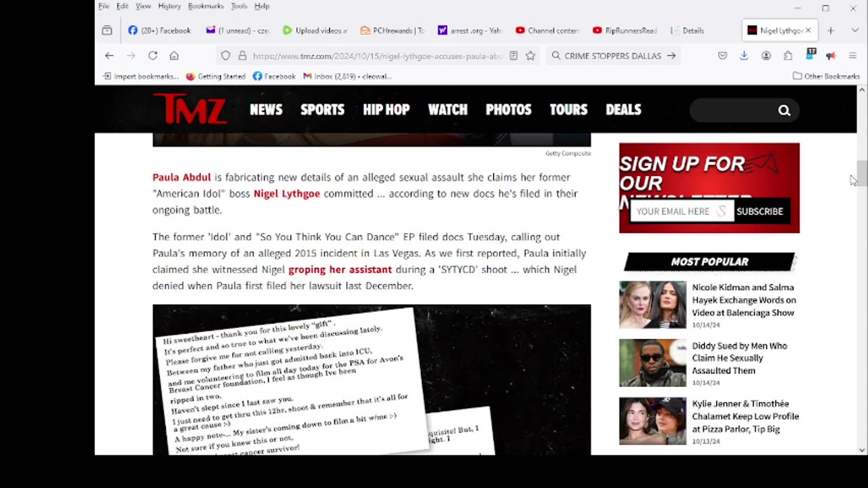Close the Nigel Lythgoe tab

click(808, 30)
